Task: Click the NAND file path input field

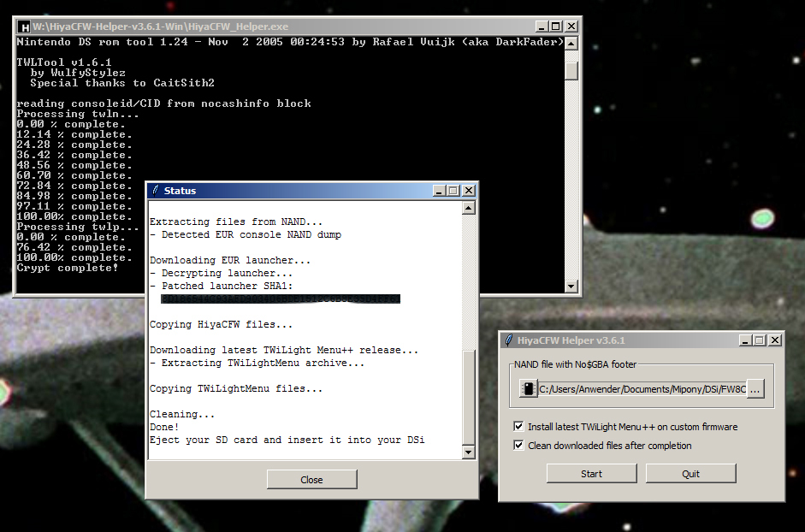Action: click(642, 389)
